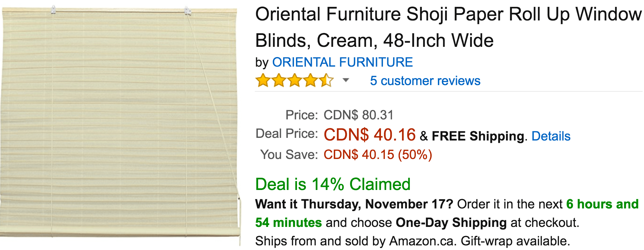The image size is (644, 250).
Task: Click the green Deal is 14% Claimed text
Action: pyautogui.click(x=333, y=184)
